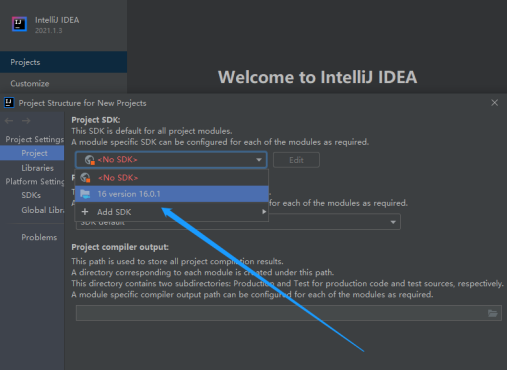This screenshot has height=370, width=508.
Task: Open the Projects tab in Welcome window
Action: click(63, 62)
